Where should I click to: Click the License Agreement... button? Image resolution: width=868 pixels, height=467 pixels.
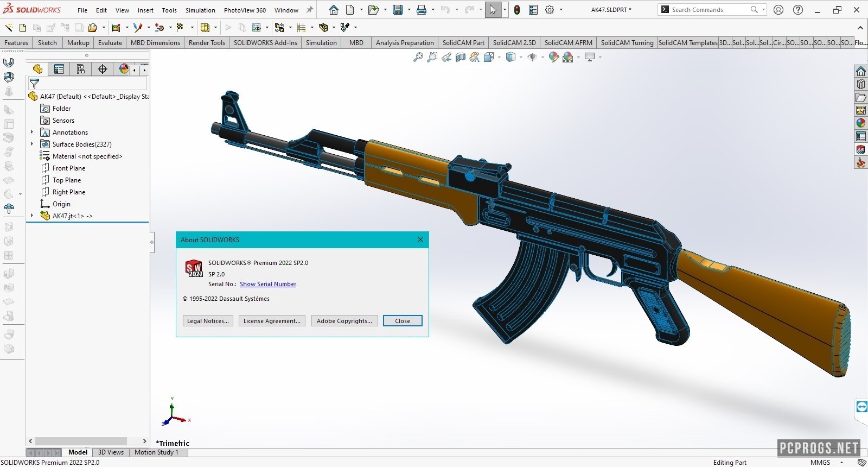point(272,321)
